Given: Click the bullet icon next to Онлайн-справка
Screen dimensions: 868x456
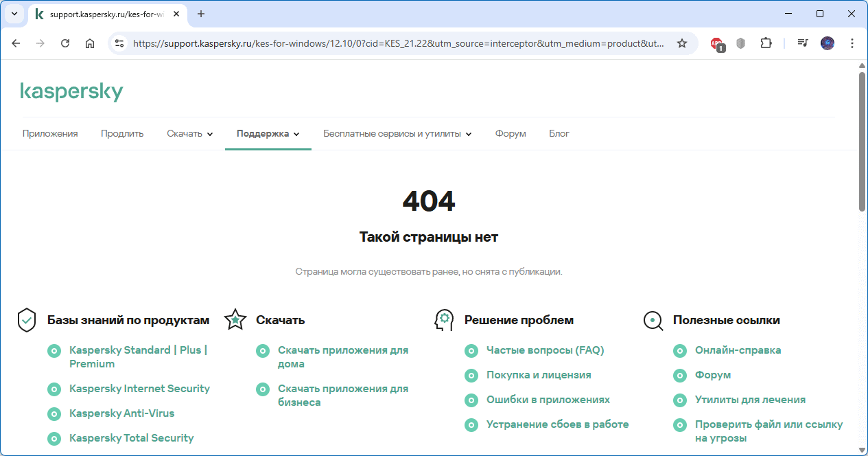Looking at the screenshot, I should [680, 351].
